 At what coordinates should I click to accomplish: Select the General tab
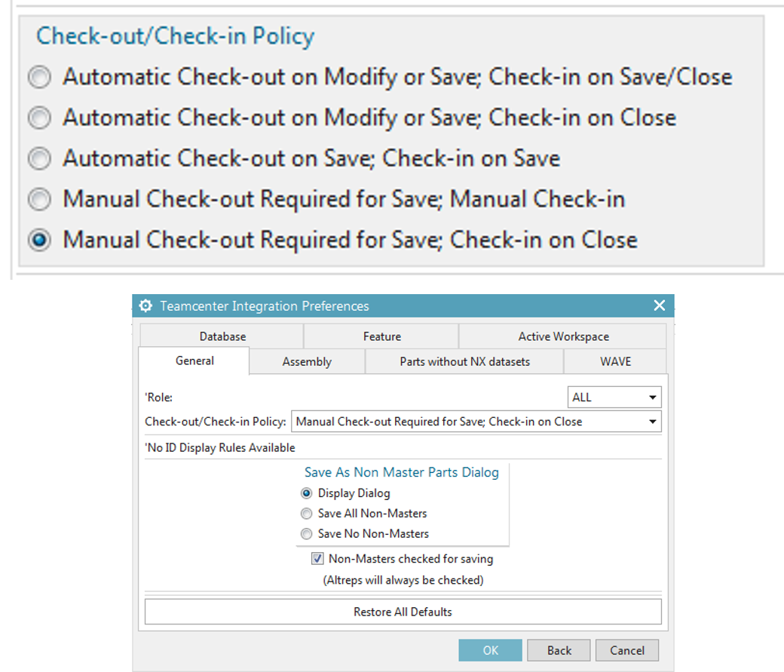(x=194, y=361)
